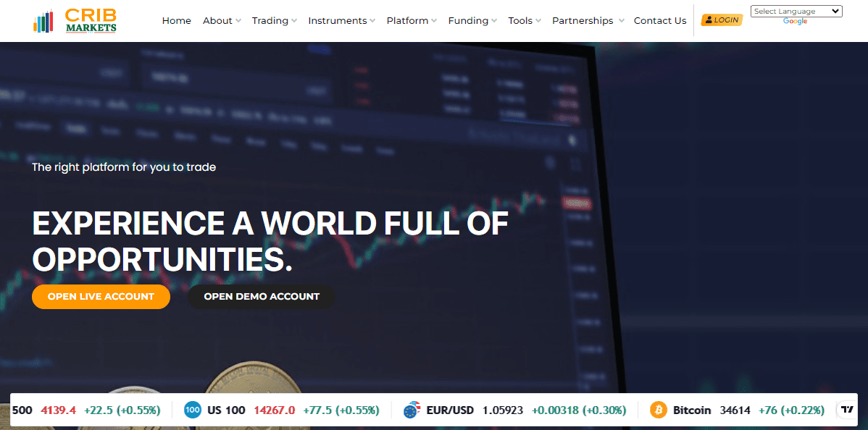
Task: Click the US 100 ticker icon
Action: pyautogui.click(x=193, y=410)
